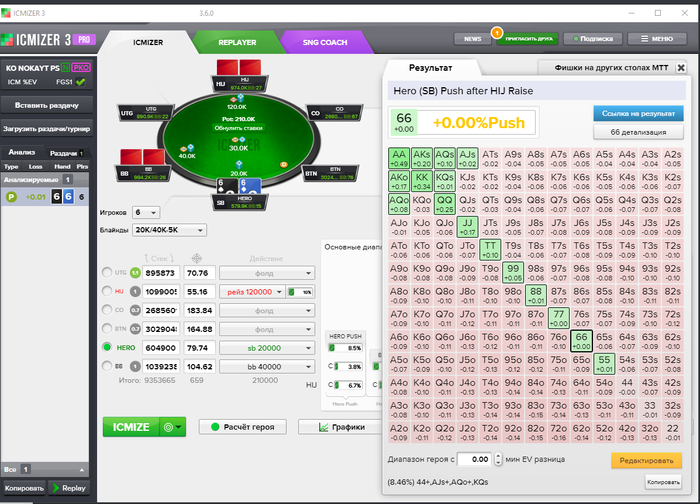This screenshot has height=504, width=700.
Task: Click the target icon above the bounty column
Action: 196,258
